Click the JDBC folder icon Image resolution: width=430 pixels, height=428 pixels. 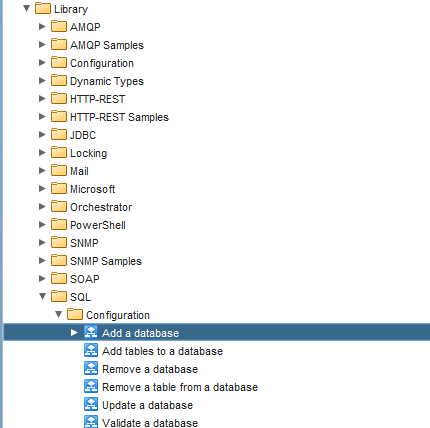tap(59, 134)
